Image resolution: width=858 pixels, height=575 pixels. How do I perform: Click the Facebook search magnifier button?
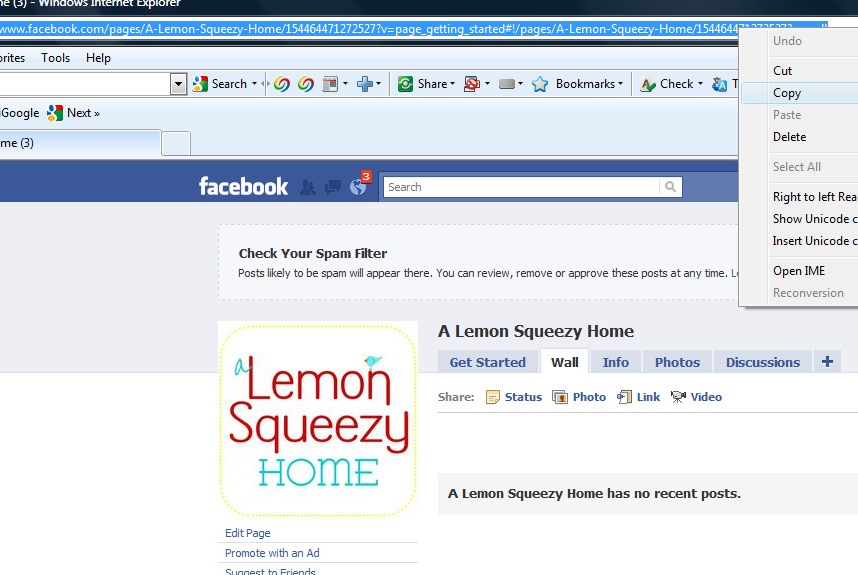click(670, 187)
